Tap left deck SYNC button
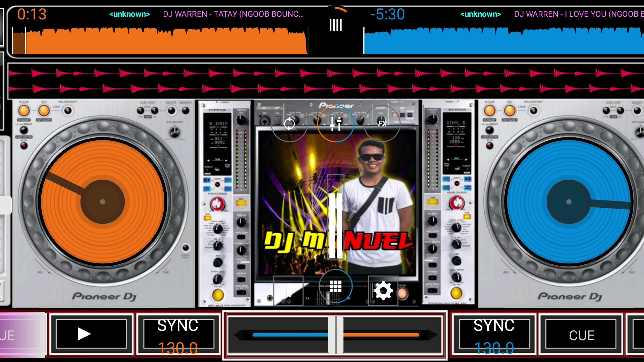Image resolution: width=644 pixels, height=362 pixels. [178, 335]
